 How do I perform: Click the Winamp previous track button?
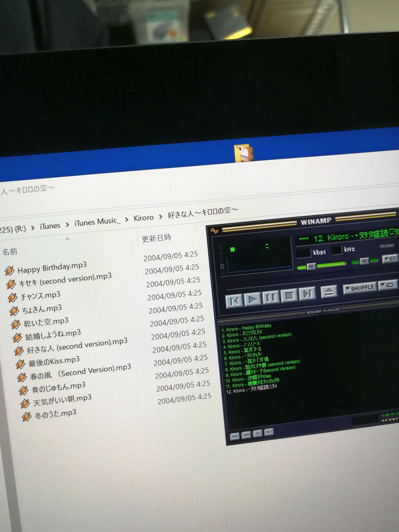click(x=234, y=301)
